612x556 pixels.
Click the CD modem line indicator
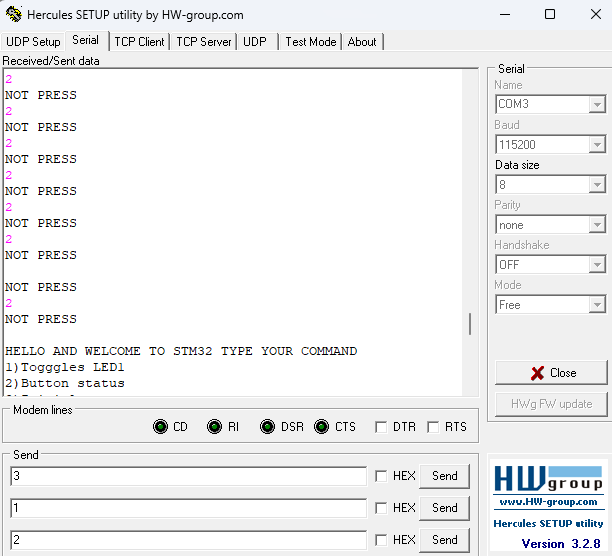click(x=160, y=426)
